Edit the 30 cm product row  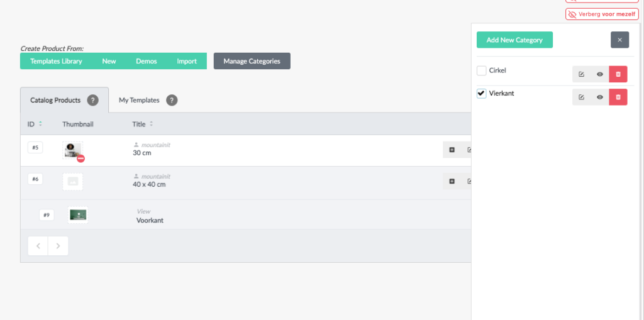467,150
